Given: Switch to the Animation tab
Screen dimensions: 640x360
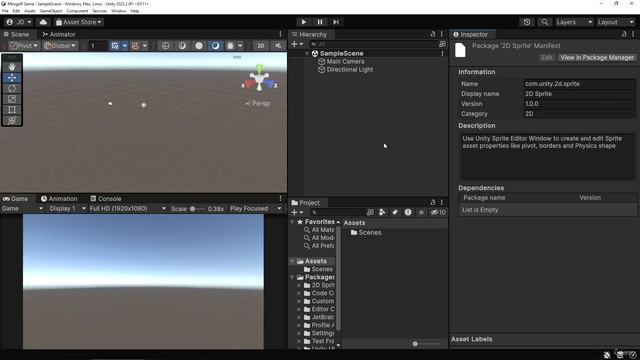Looking at the screenshot, I should (59, 199).
